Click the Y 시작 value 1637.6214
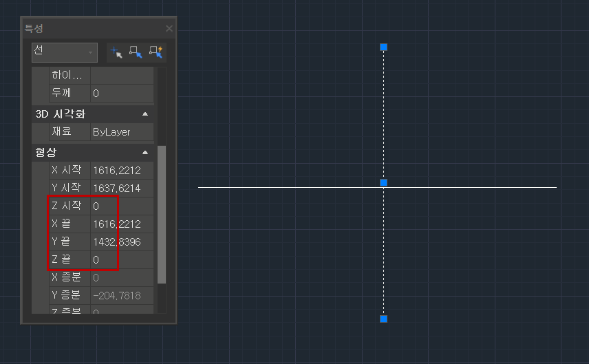 pos(122,188)
